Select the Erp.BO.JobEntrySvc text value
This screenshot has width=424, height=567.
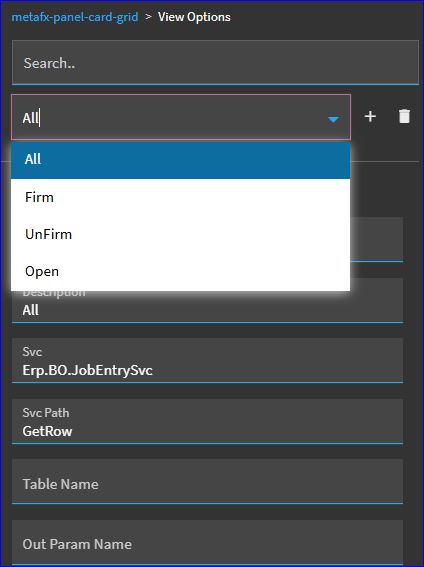click(x=87, y=370)
